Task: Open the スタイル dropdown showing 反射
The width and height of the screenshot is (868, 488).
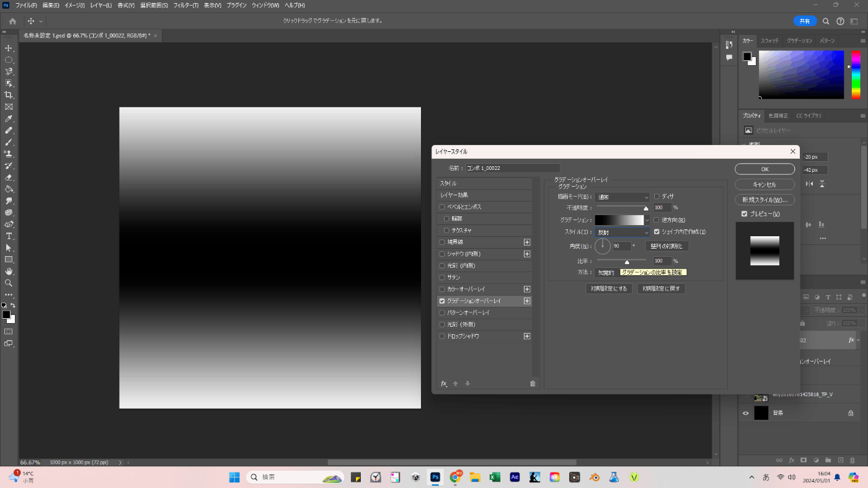Action: click(622, 232)
